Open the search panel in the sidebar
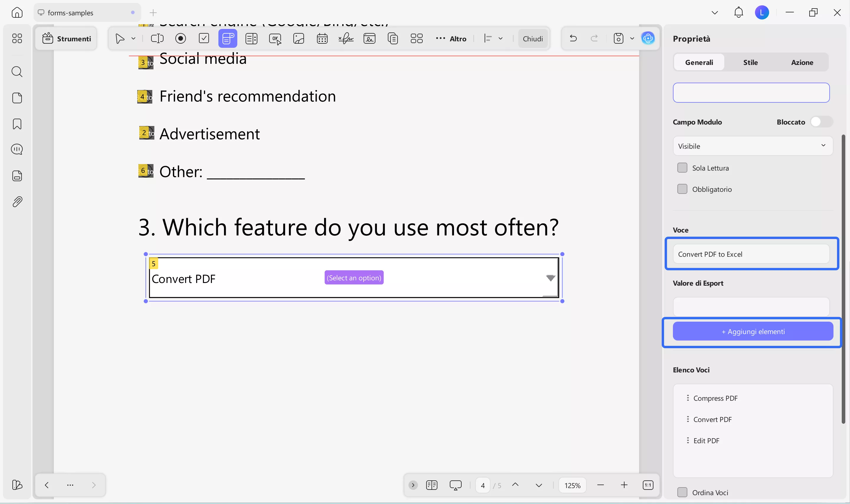The image size is (850, 504). (17, 72)
